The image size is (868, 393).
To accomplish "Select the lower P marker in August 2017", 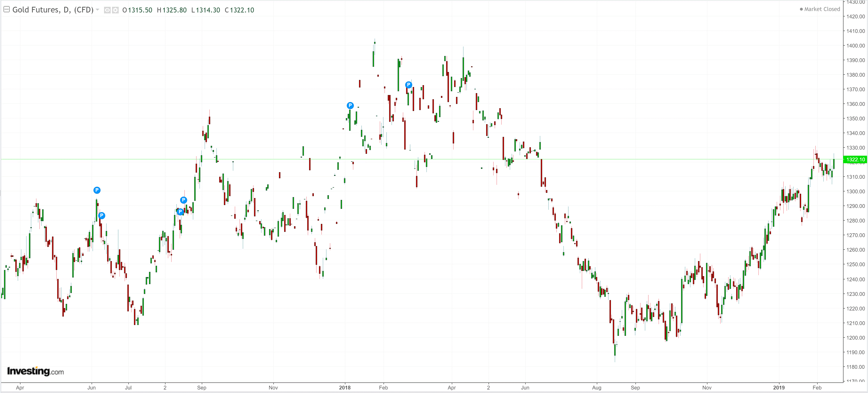I will (180, 211).
